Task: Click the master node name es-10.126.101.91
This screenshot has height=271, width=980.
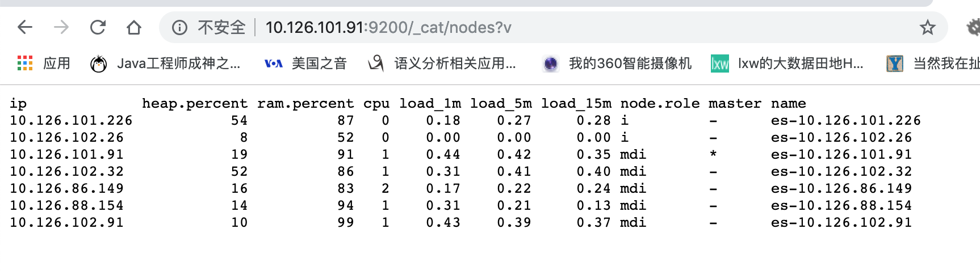Action: coord(841,154)
